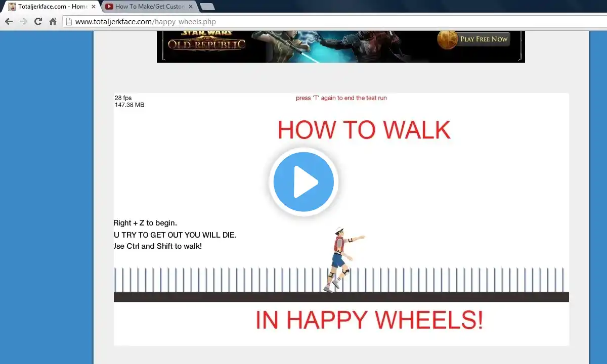Open a new browser tab

(207, 7)
